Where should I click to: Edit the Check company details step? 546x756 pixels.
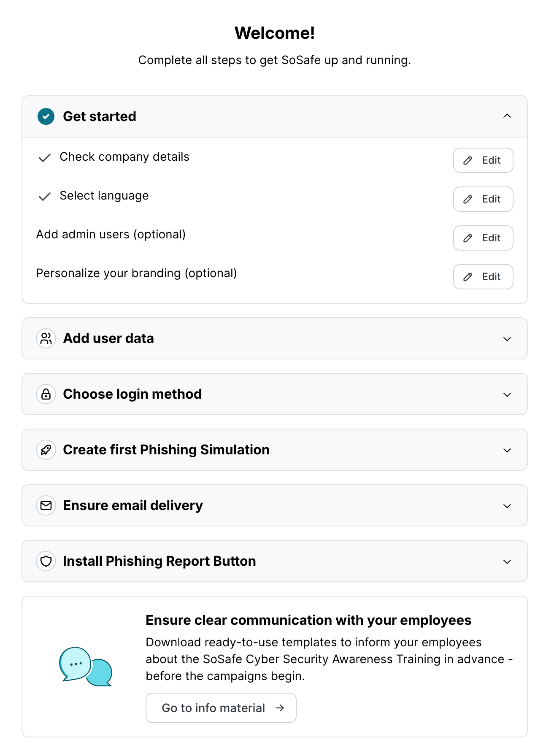(483, 160)
